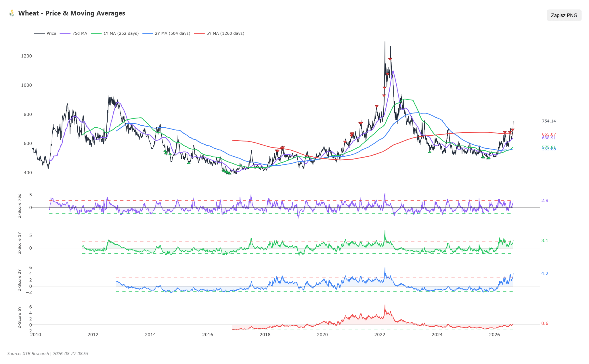Viewport: 589px width, 364px height.
Task: Click the latest price label 754.14
Action: [x=549, y=121]
